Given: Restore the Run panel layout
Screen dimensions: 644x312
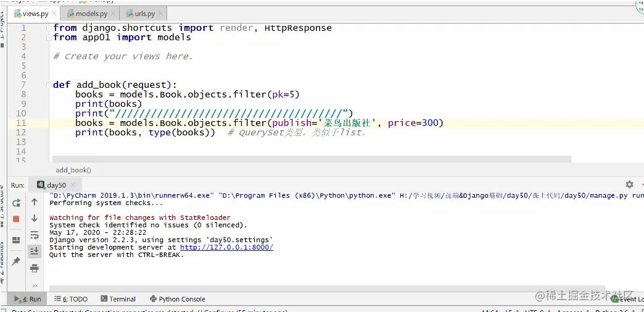Looking at the screenshot, I should pos(16,240).
